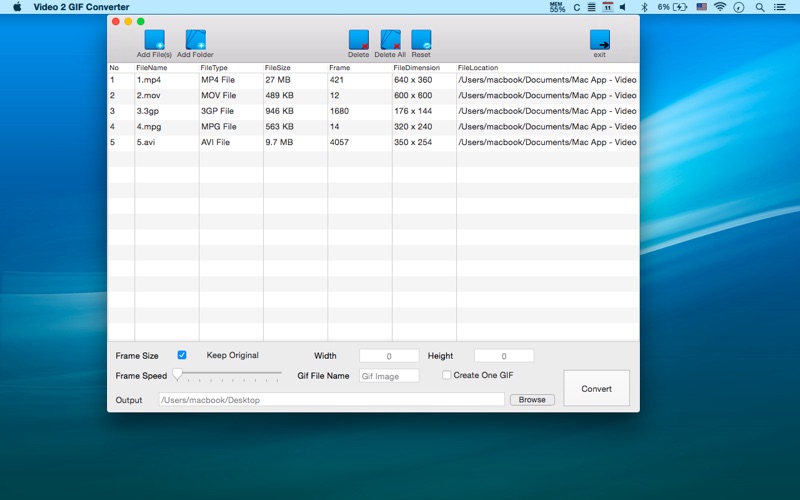Open Spotlight search magnifier
This screenshot has height=500, width=800.
[x=760, y=7]
